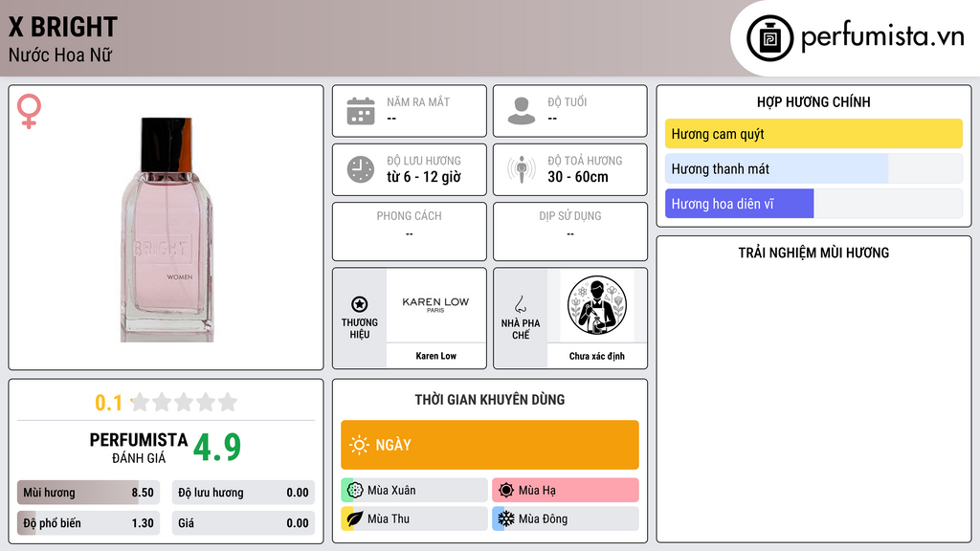980x551 pixels.
Task: Open the perfumer illustration thumbnail
Action: pos(597,305)
